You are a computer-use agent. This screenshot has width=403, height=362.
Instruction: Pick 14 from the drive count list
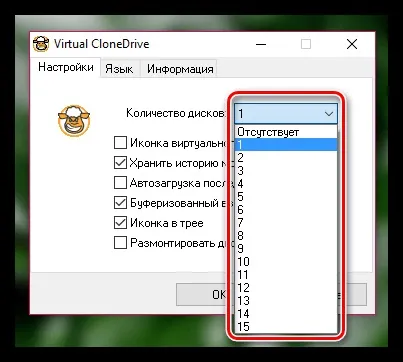coord(286,314)
